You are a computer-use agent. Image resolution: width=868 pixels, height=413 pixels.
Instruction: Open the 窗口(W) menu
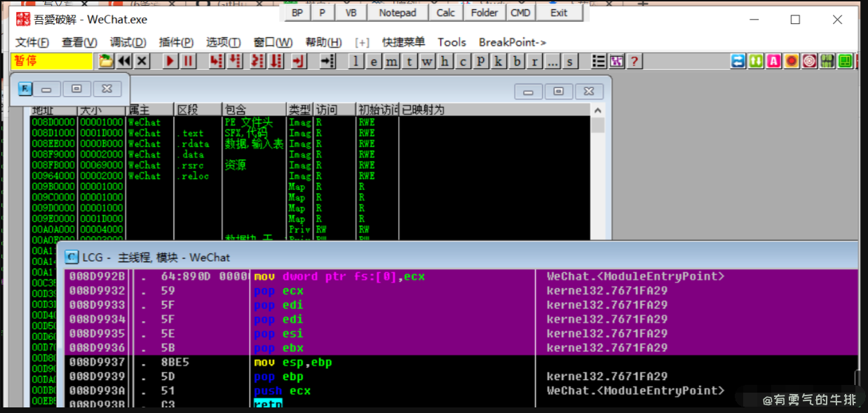[x=273, y=42]
